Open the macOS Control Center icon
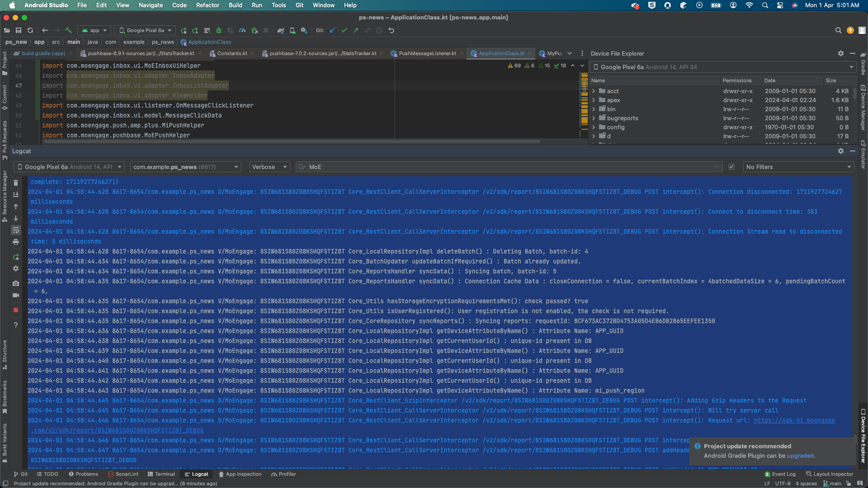Viewport: 868px width, 488px height. 780,5
